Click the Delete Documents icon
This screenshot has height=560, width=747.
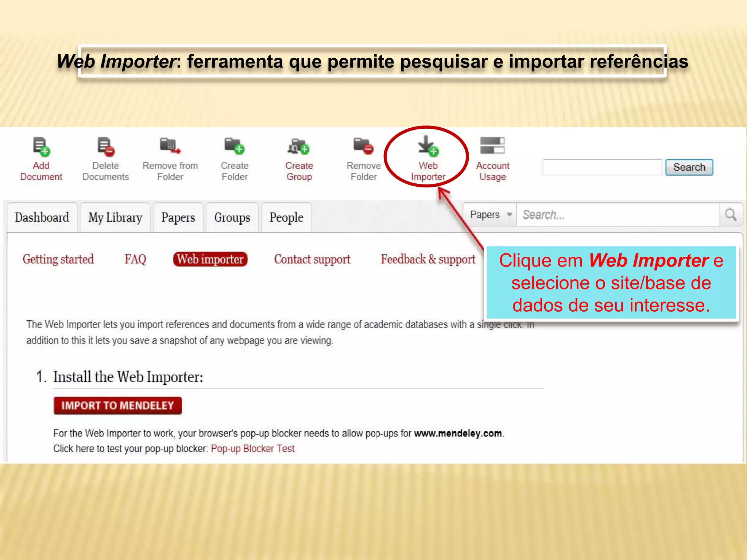pyautogui.click(x=106, y=146)
